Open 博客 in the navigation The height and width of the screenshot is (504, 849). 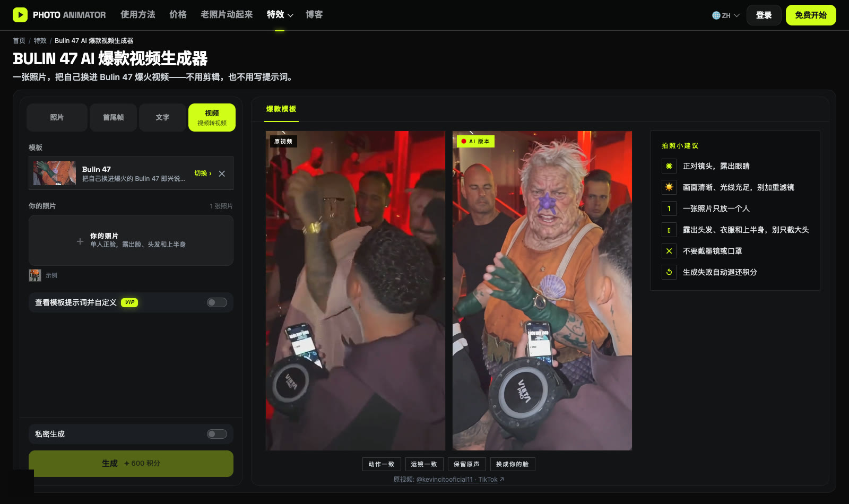(x=314, y=15)
